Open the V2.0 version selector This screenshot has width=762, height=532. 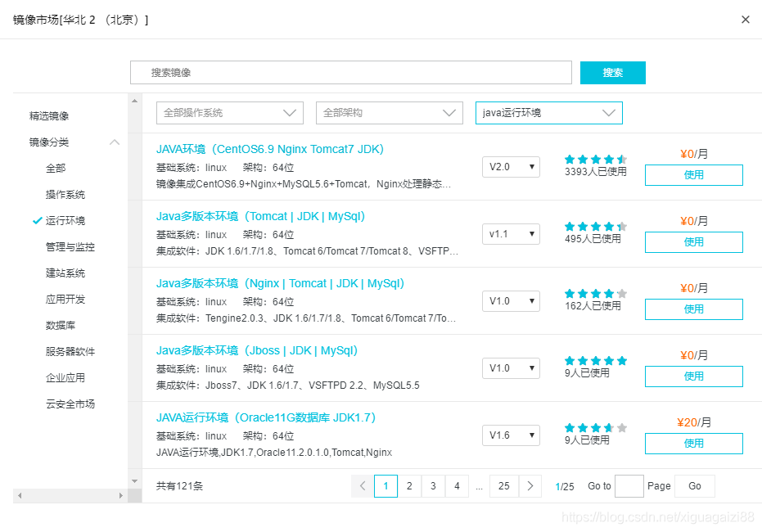click(x=511, y=166)
